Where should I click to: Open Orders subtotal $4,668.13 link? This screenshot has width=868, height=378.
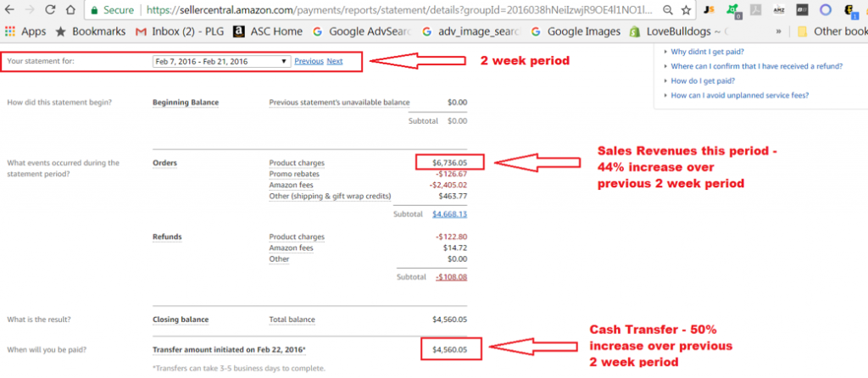tap(449, 214)
